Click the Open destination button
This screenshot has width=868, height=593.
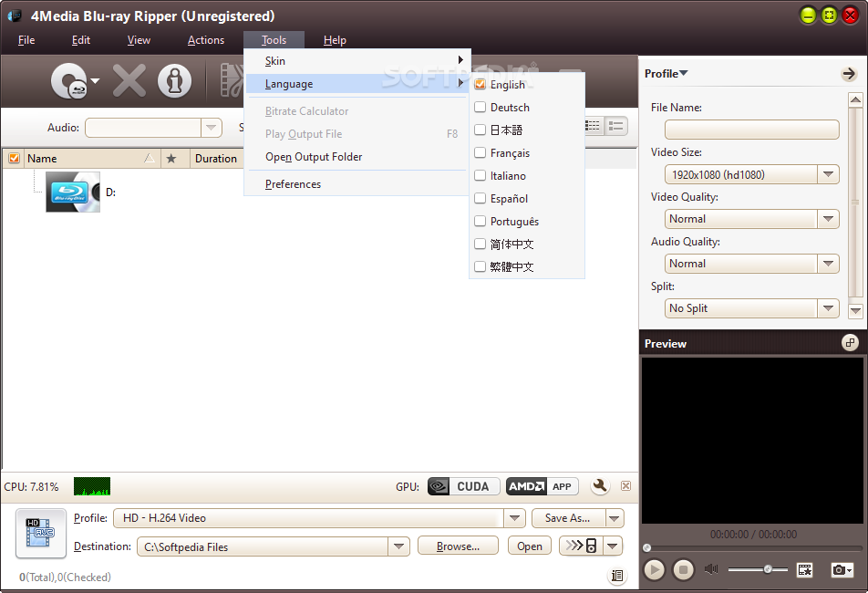[x=529, y=546]
